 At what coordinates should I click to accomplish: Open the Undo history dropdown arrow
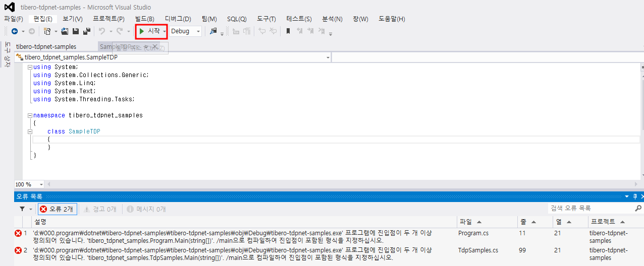pyautogui.click(x=111, y=31)
